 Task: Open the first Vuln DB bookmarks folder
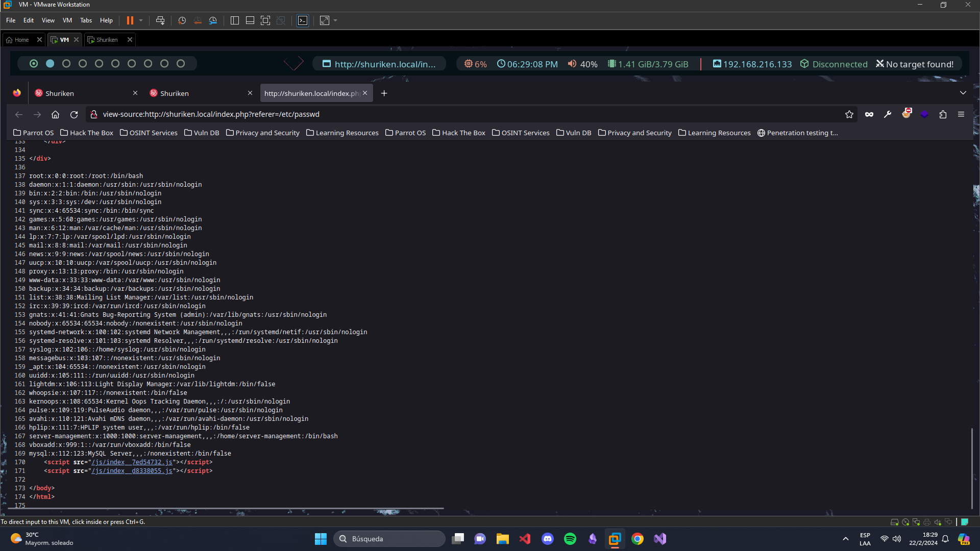tap(202, 133)
